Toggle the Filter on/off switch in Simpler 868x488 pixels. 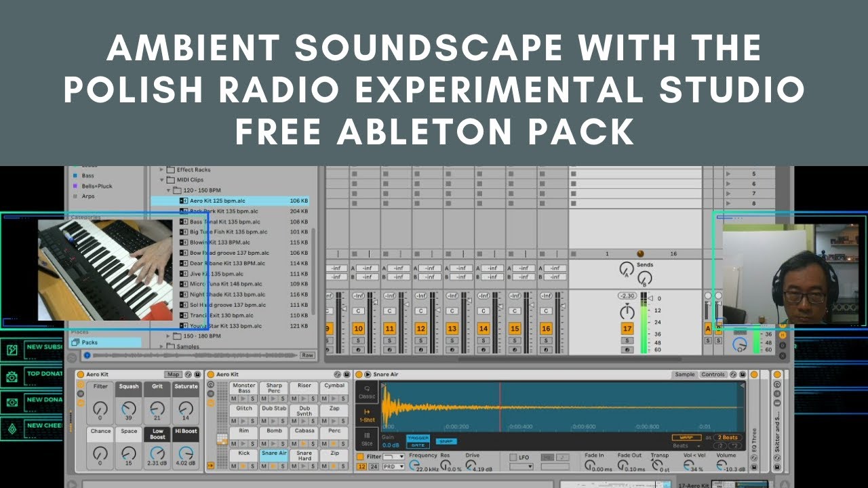pyautogui.click(x=360, y=457)
